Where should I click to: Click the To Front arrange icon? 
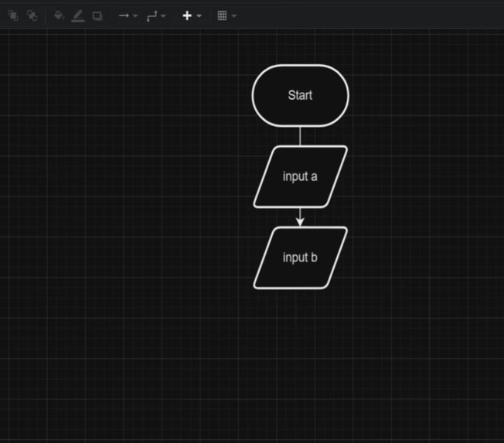[x=13, y=15]
